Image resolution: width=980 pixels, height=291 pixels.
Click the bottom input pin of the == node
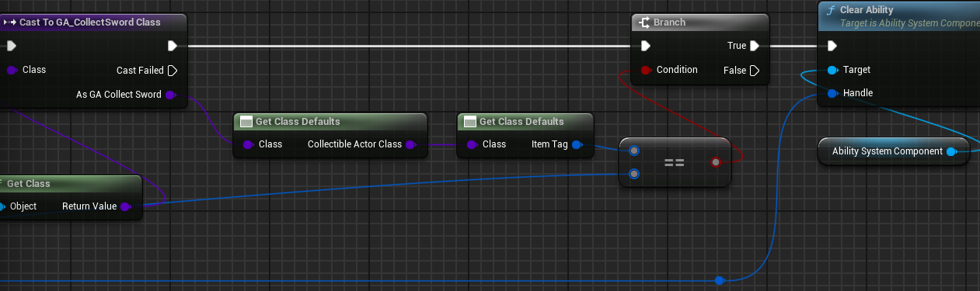click(x=634, y=174)
